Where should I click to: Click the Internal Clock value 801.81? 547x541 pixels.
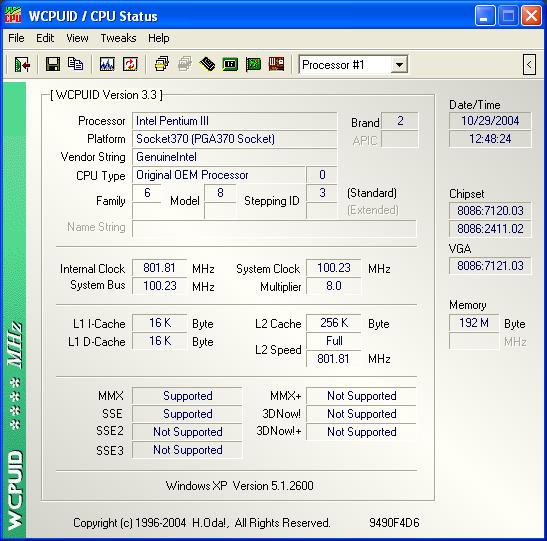159,268
